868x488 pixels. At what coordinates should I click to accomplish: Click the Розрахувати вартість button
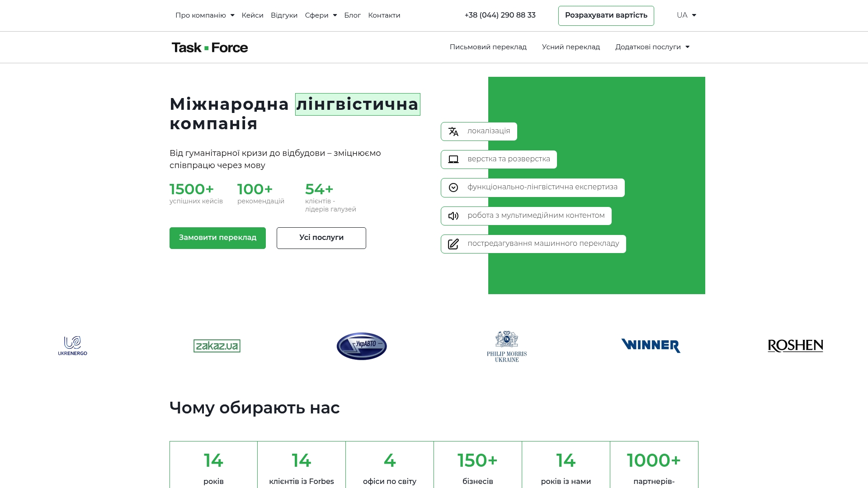606,16
